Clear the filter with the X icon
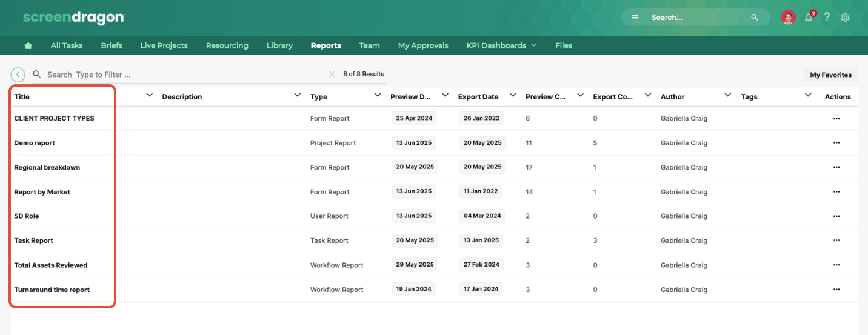The image size is (868, 335). pos(332,75)
